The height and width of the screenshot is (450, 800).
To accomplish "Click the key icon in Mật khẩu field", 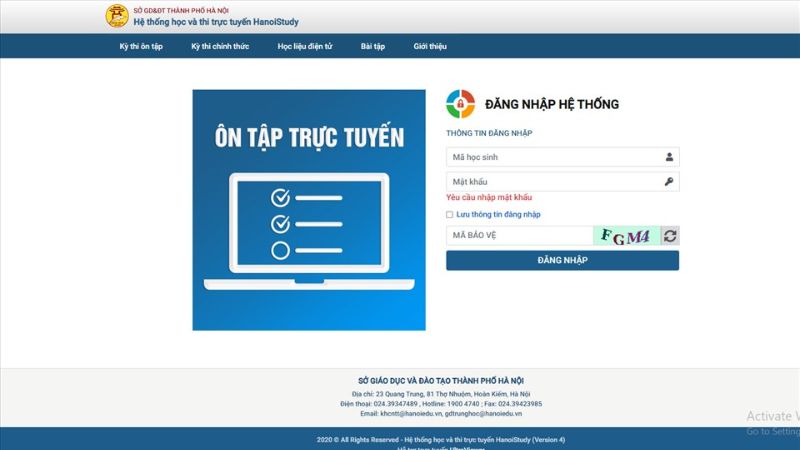I will 669,182.
